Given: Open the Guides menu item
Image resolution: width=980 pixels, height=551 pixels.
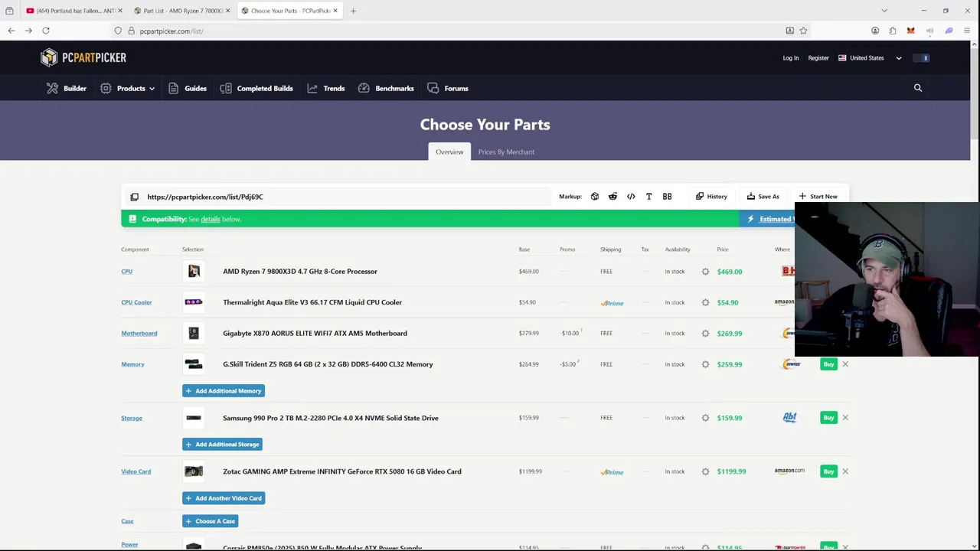Looking at the screenshot, I should pyautogui.click(x=188, y=88).
